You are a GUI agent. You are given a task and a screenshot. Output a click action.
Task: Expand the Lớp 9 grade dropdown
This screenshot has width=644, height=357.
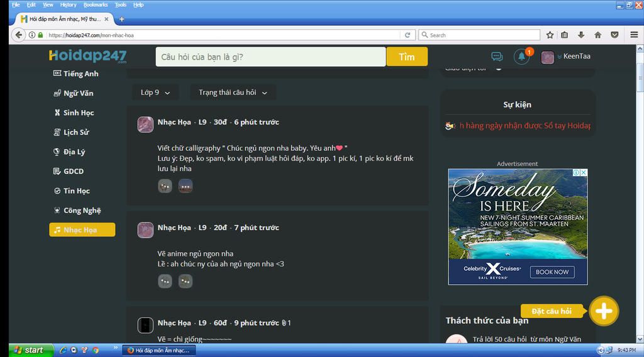coord(155,93)
